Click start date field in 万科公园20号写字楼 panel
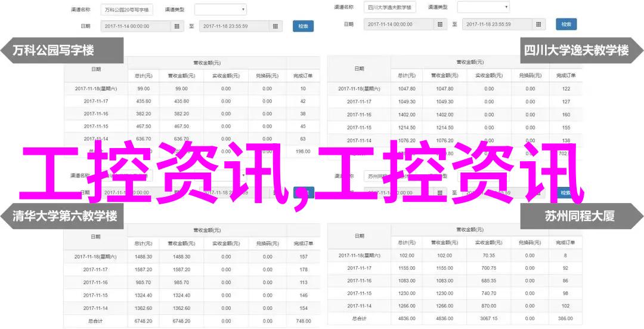 137,26
